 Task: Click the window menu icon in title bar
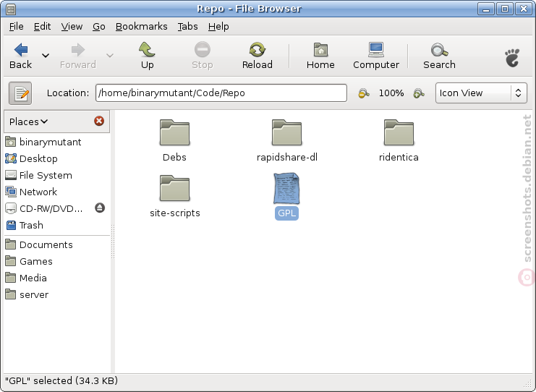point(11,9)
